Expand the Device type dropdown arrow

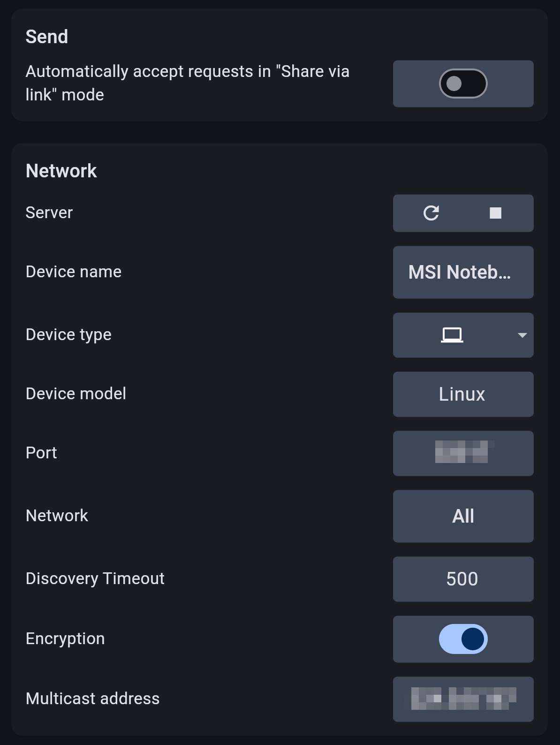[x=522, y=335]
